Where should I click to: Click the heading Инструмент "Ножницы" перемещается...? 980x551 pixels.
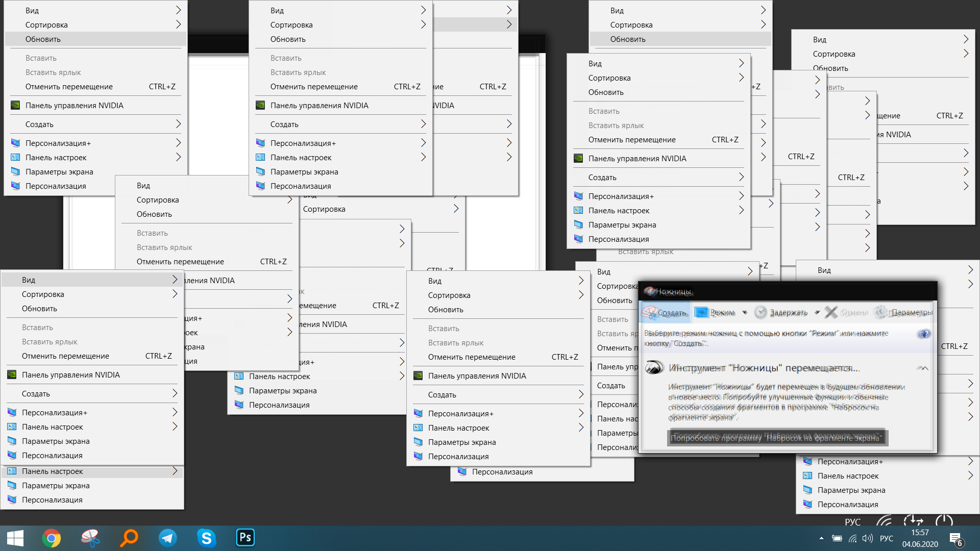coord(764,368)
